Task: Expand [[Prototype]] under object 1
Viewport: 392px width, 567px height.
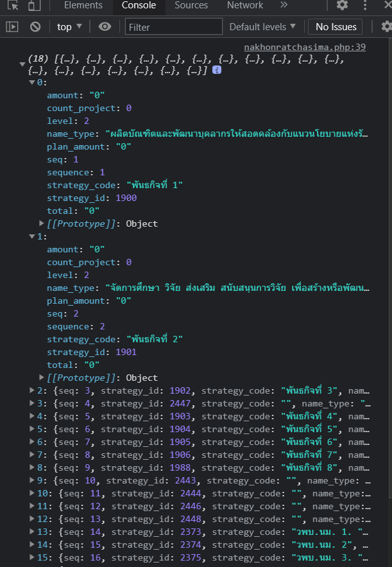Action: click(42, 378)
